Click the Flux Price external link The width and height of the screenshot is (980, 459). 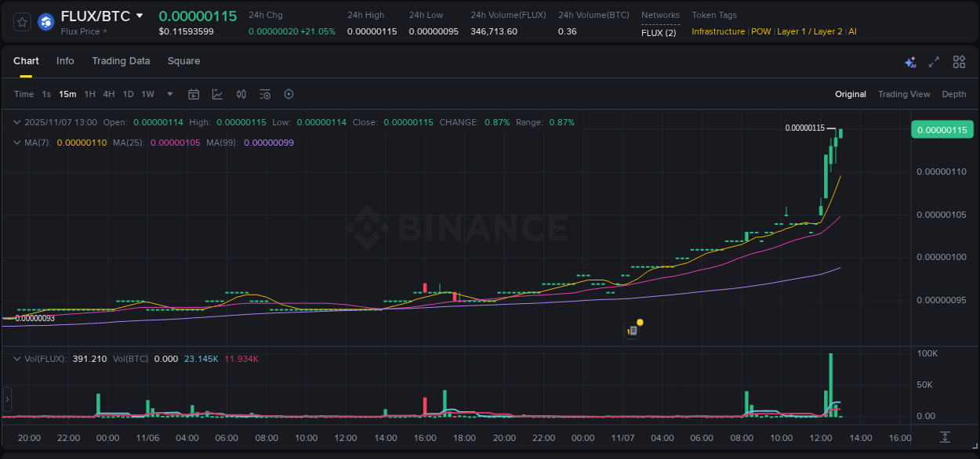point(81,31)
